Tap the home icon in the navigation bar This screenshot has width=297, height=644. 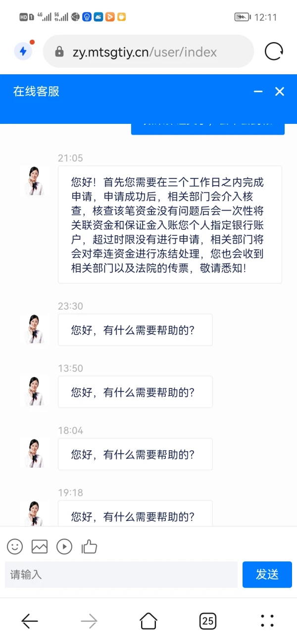tap(148, 621)
